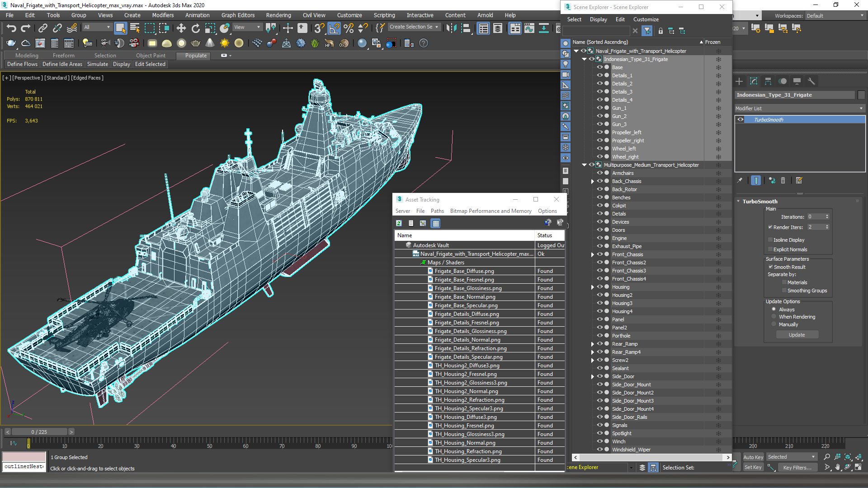Remove modifier with trash can icon
Viewport: 868px width, 488px height.
pos(783,180)
